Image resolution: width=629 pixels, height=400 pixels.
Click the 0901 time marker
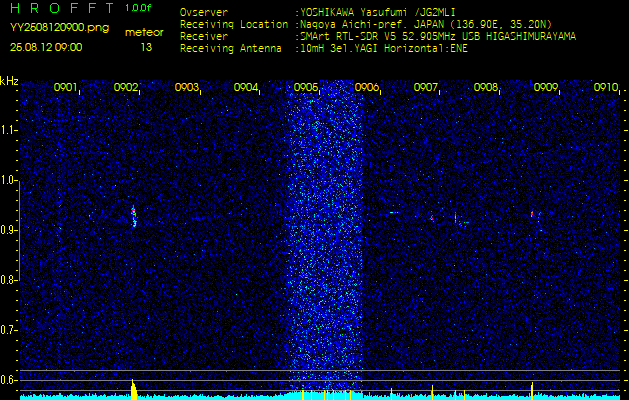click(x=65, y=87)
